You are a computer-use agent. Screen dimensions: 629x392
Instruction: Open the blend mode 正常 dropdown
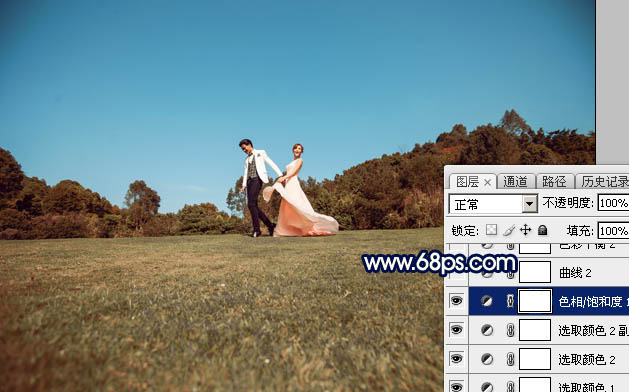point(530,204)
